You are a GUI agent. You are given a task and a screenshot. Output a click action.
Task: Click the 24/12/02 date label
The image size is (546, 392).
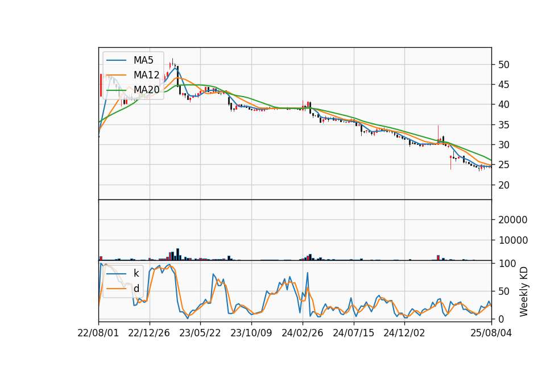pos(404,333)
